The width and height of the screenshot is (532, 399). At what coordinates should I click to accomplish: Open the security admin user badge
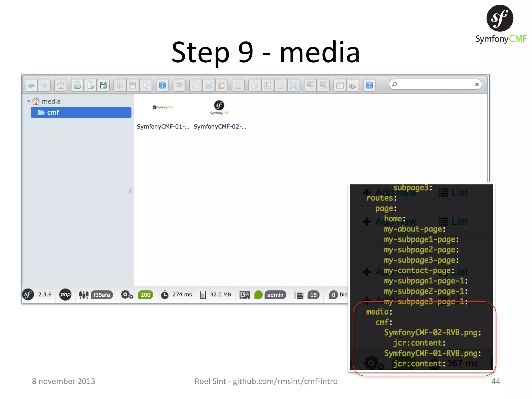tap(275, 295)
